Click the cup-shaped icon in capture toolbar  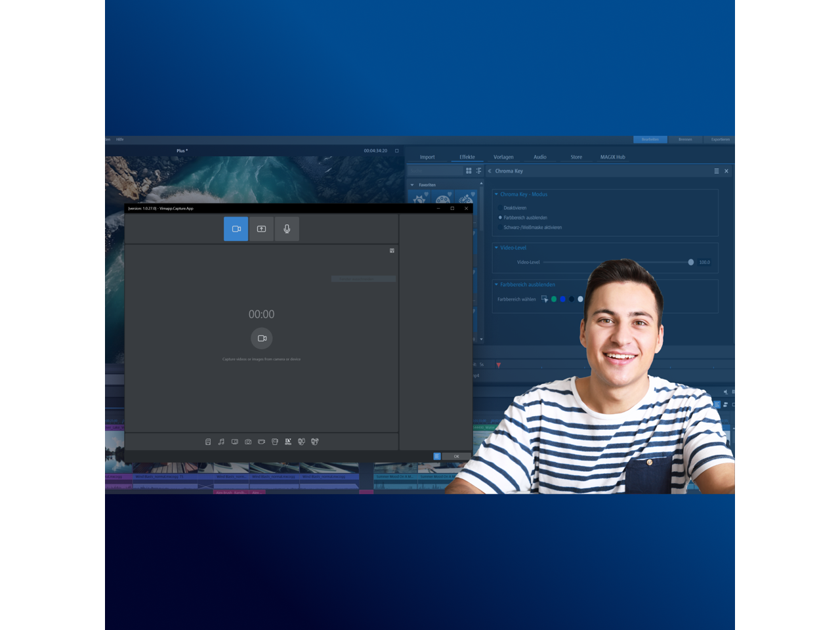click(275, 442)
